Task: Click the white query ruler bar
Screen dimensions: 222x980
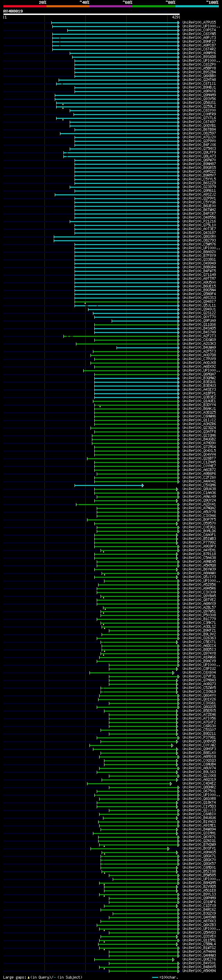Action: pyautogui.click(x=92, y=15)
